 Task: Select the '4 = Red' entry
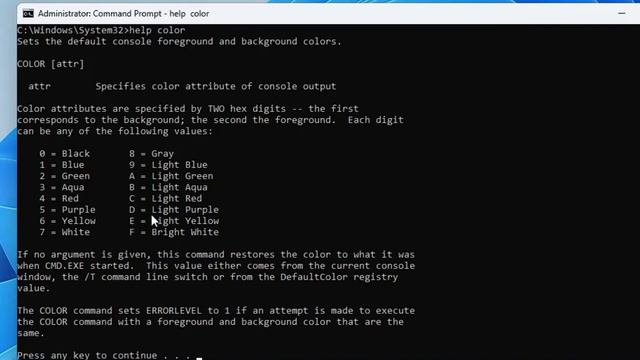tap(59, 199)
